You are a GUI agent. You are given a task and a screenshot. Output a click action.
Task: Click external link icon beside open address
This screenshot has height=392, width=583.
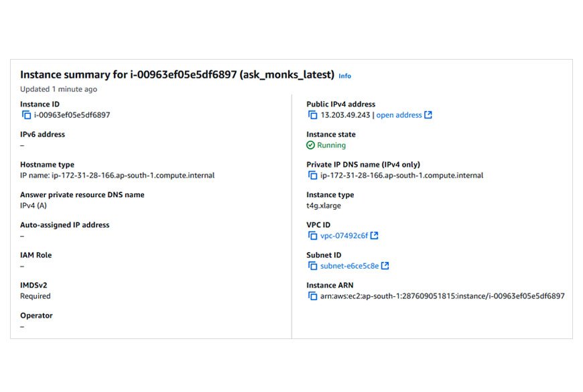pyautogui.click(x=428, y=115)
